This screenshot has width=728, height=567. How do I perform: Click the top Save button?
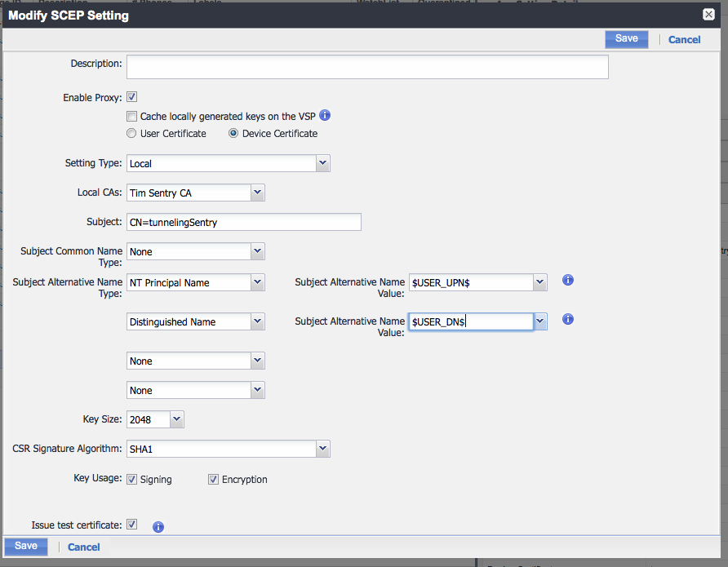point(626,38)
